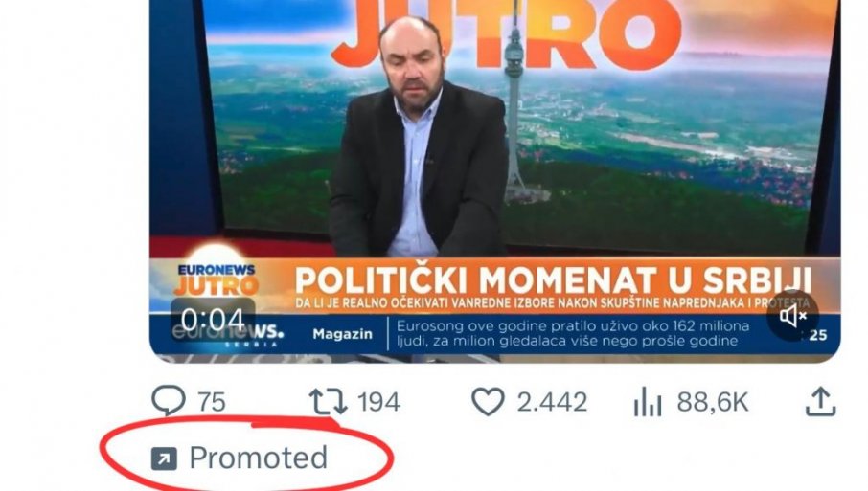Screen dimensions: 868x491
Task: Click the 88,6K views count
Action: point(713,402)
